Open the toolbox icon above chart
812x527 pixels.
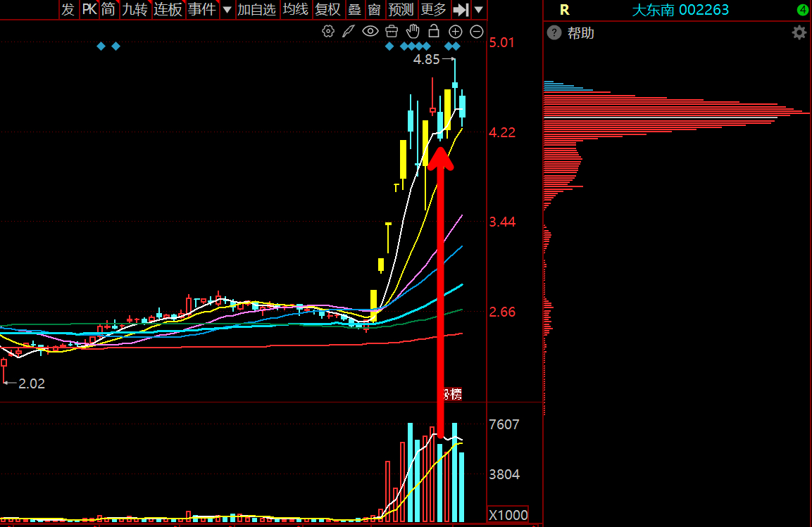[x=392, y=31]
